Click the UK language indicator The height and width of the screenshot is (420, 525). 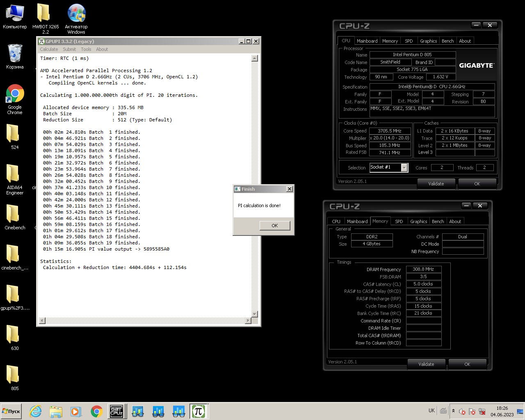click(431, 411)
